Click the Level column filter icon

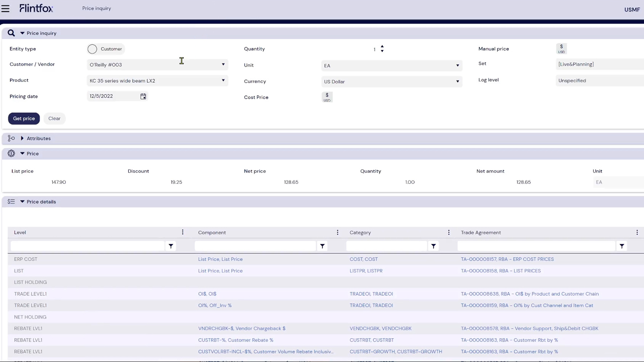[x=171, y=246]
